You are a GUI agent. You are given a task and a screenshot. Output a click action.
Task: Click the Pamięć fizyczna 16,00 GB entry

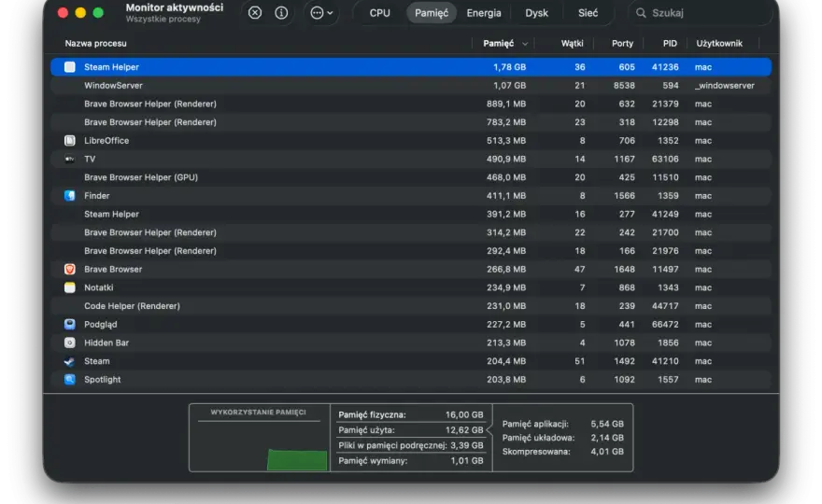click(410, 414)
